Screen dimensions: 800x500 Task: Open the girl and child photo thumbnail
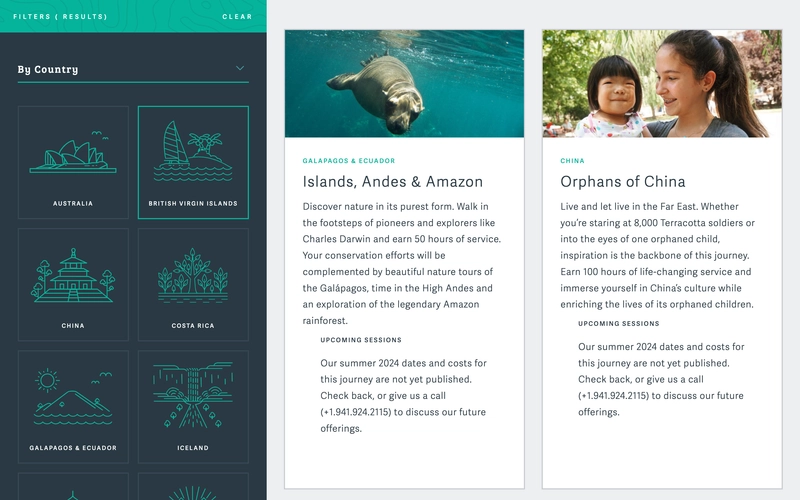click(x=662, y=84)
